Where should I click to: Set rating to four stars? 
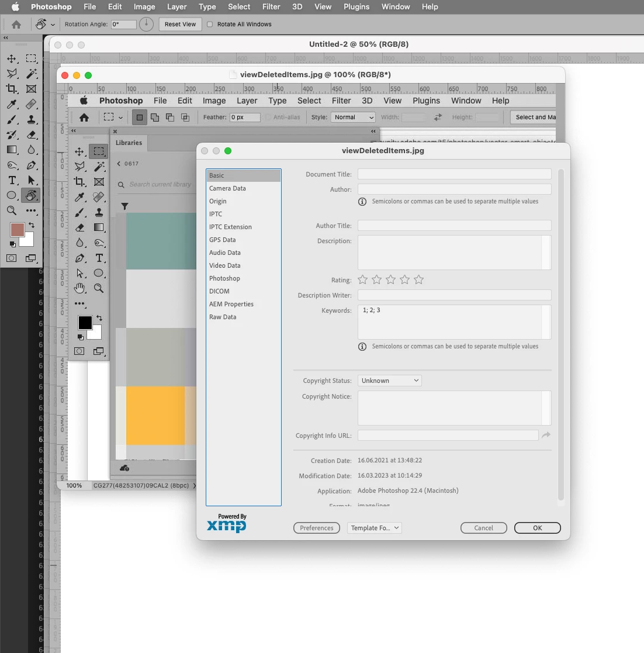404,279
